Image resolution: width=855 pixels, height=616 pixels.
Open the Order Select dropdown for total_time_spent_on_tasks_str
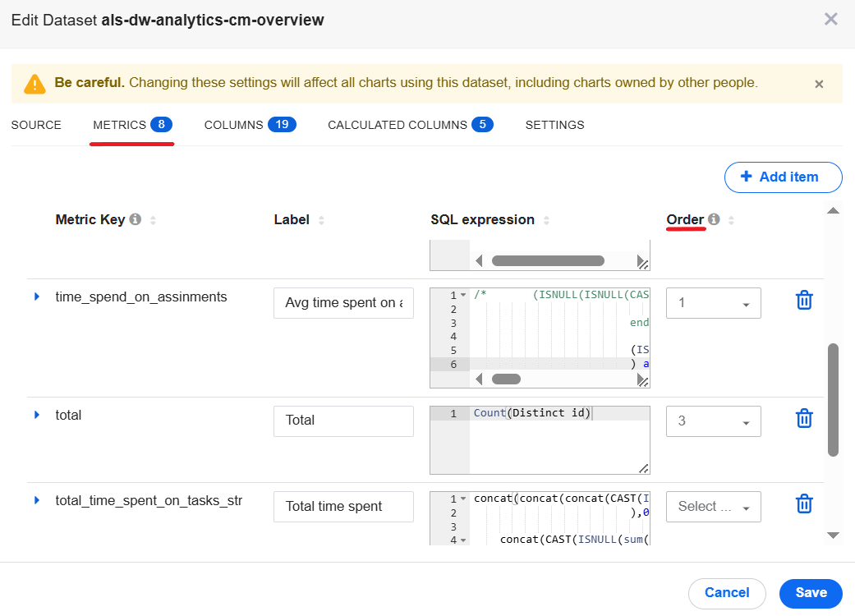[713, 507]
